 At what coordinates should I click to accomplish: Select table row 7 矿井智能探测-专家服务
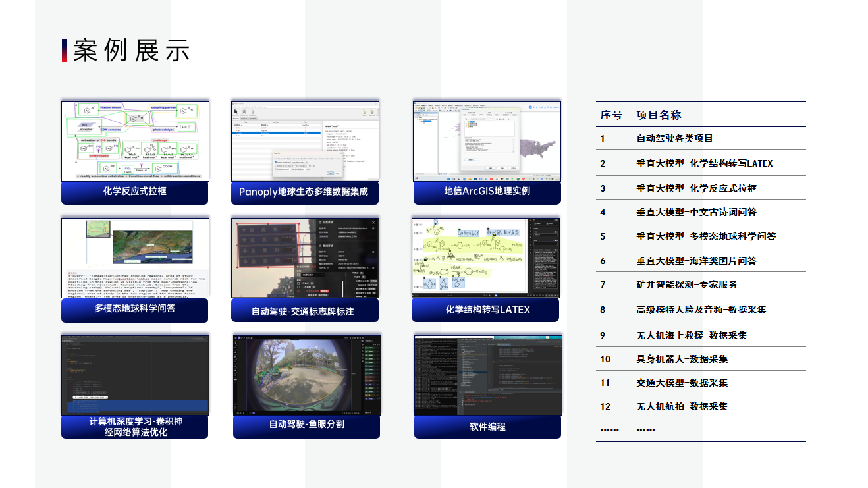(687, 285)
